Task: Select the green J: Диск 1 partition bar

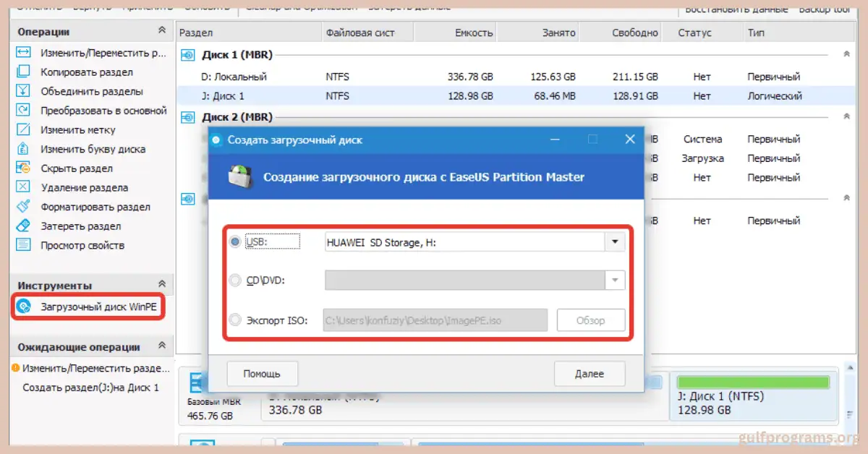Action: coord(754,380)
